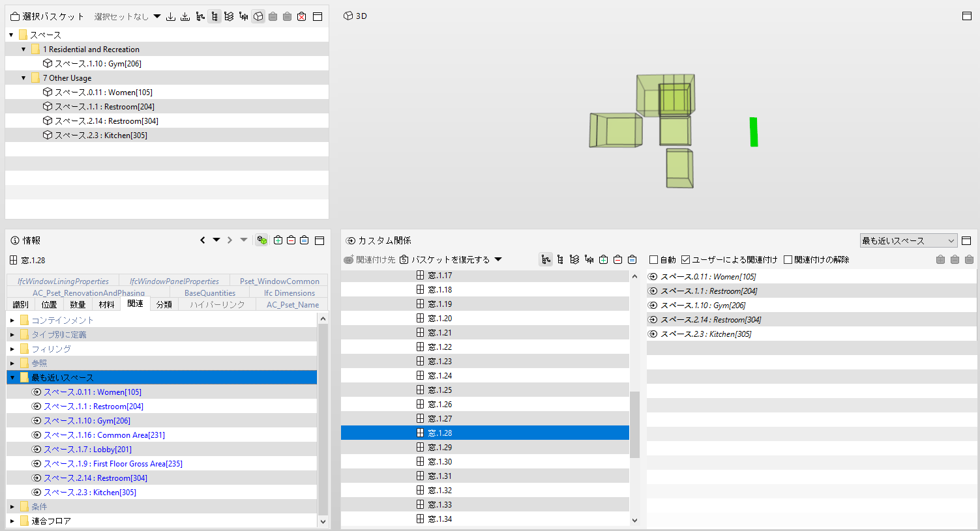Open the スペース.1.7 : Lobby[201] link

(x=87, y=449)
